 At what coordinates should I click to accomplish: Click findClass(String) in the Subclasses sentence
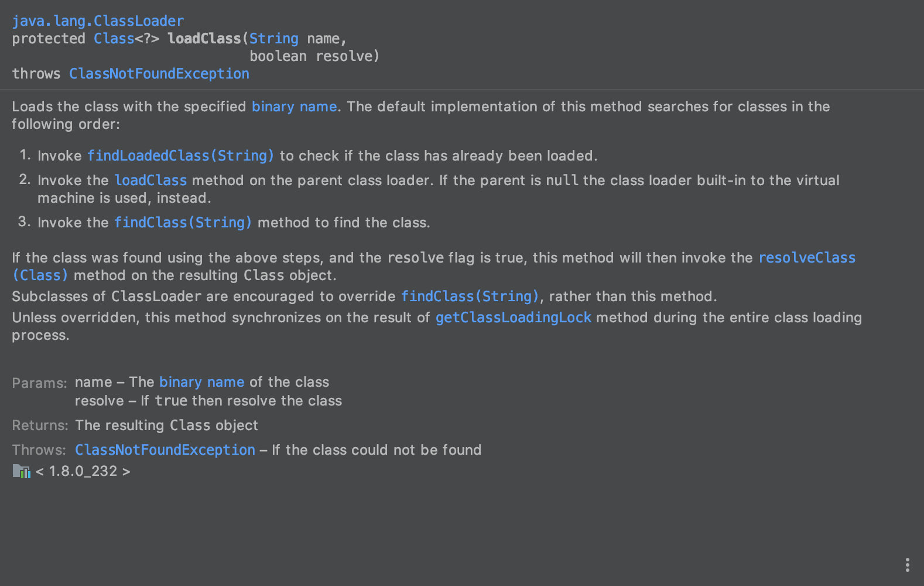click(x=470, y=297)
